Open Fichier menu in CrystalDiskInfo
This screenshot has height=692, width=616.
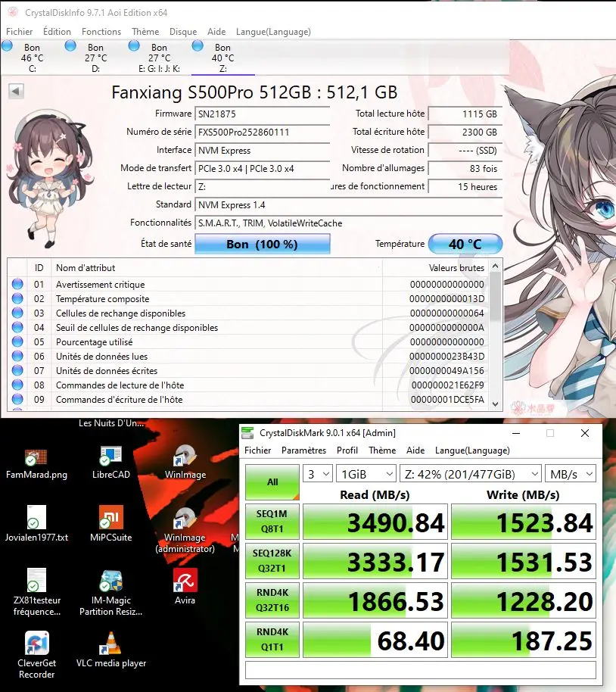coord(19,32)
